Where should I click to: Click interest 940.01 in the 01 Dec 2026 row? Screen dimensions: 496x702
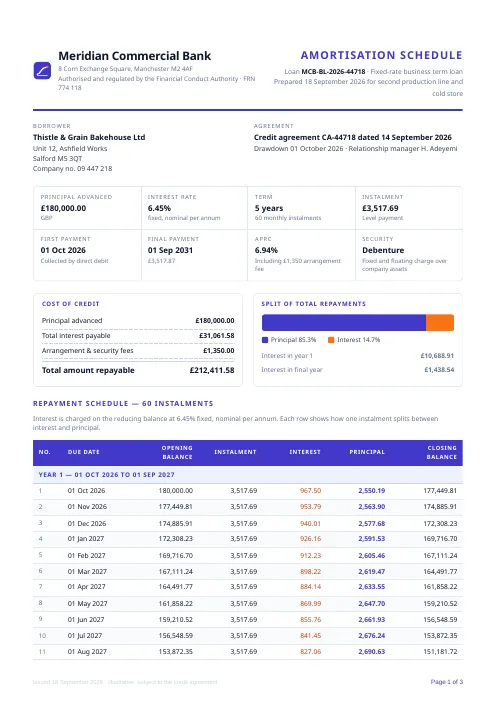310,523
